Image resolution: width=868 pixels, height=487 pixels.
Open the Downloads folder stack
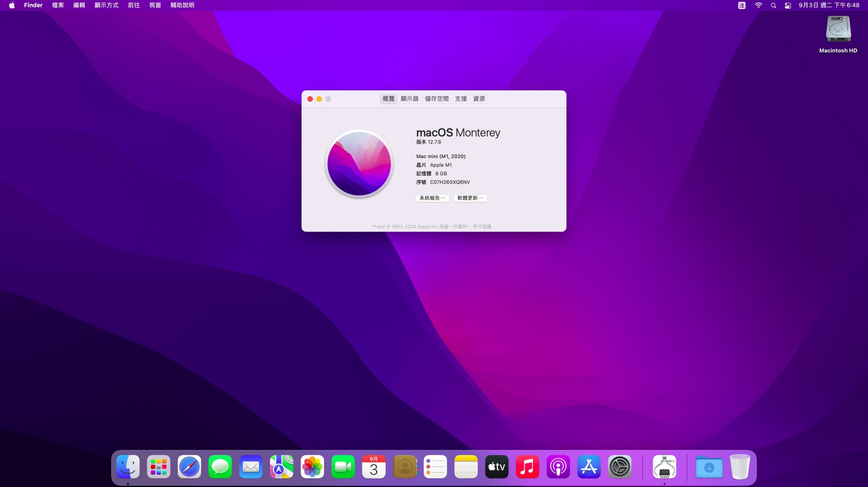tap(709, 467)
